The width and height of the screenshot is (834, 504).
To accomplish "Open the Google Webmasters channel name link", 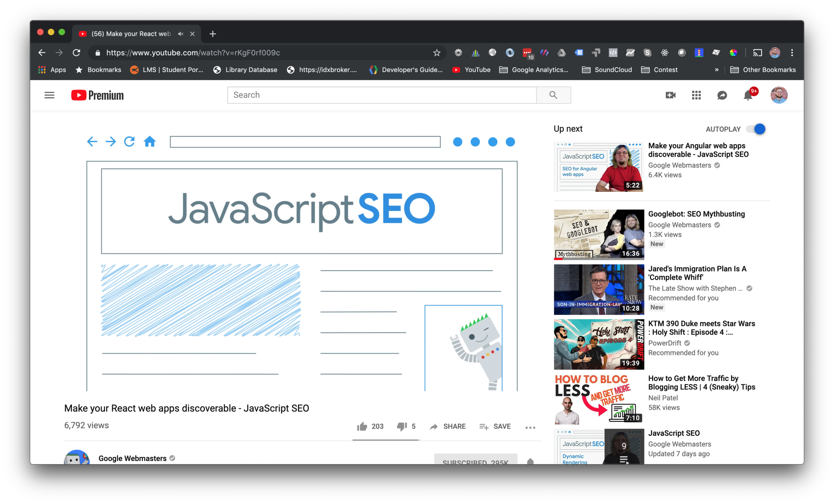I will tap(132, 458).
